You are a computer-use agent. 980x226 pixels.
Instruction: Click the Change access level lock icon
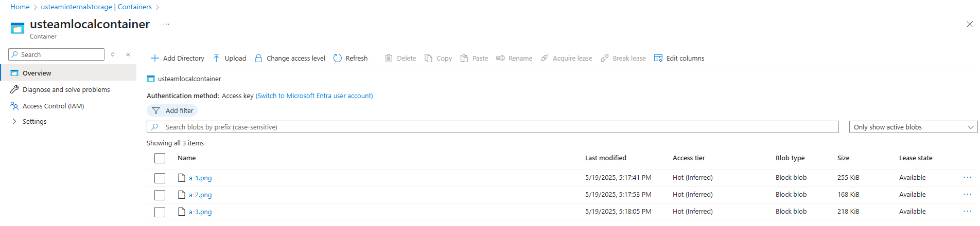pyautogui.click(x=258, y=58)
